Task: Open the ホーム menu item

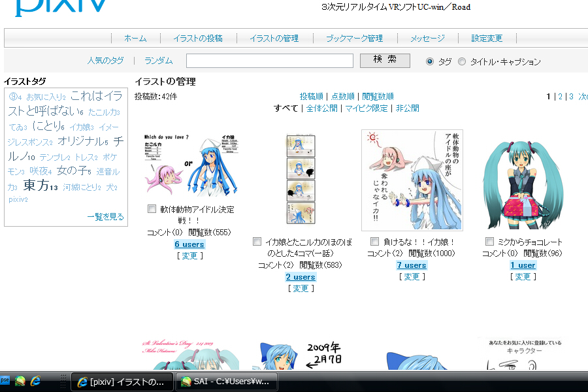Action: (135, 39)
